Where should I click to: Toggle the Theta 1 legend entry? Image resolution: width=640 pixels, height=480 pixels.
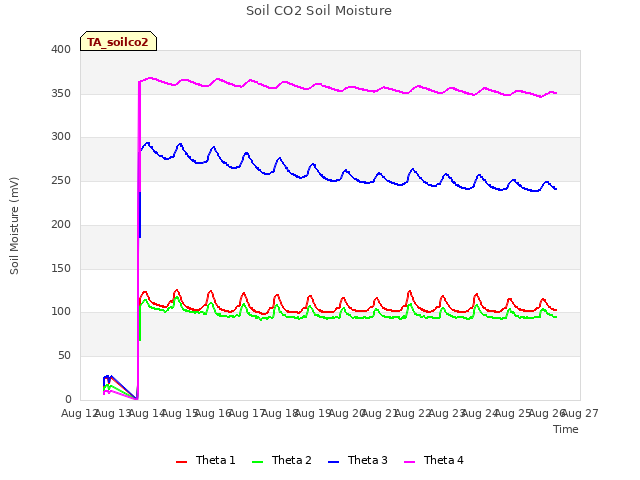click(206, 460)
